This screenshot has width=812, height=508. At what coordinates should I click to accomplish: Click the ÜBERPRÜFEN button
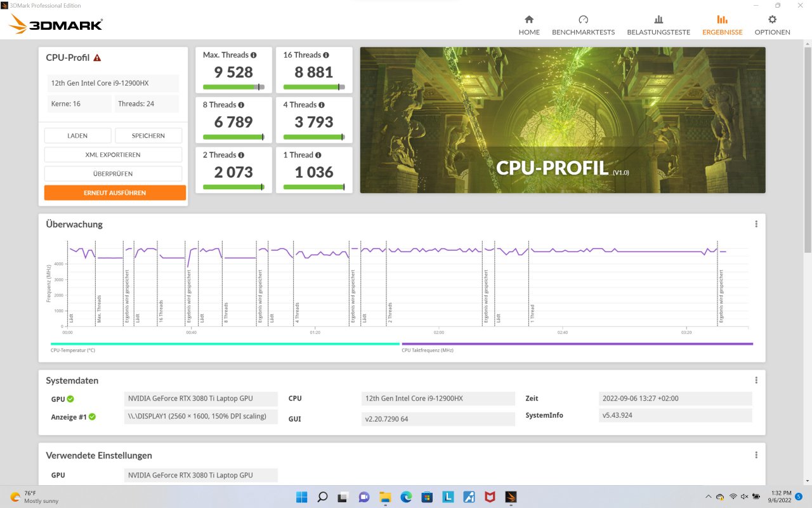tap(113, 174)
